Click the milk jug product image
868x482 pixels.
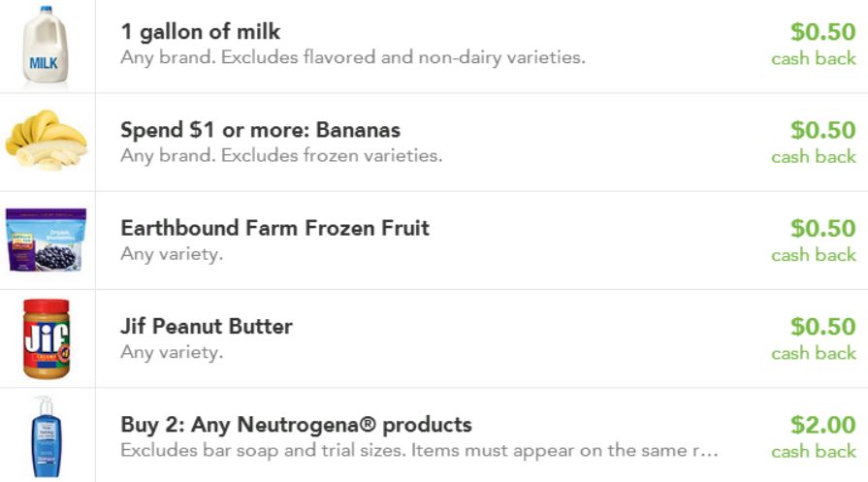46,47
